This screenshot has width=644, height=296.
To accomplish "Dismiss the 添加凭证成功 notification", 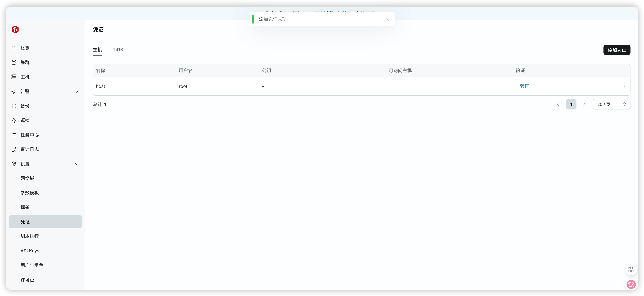I will coord(387,19).
